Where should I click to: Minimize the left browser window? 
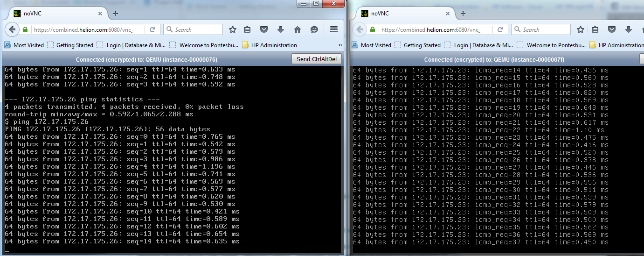[304, 3]
